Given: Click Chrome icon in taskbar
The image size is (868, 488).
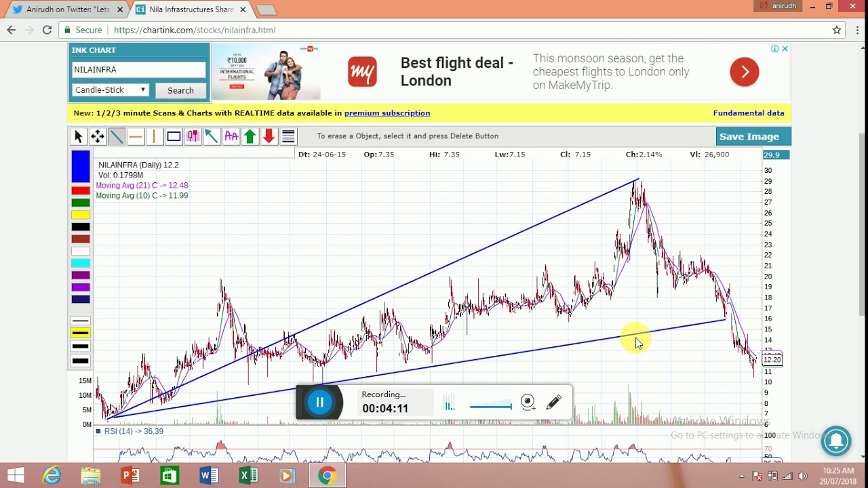Looking at the screenshot, I should 327,475.
